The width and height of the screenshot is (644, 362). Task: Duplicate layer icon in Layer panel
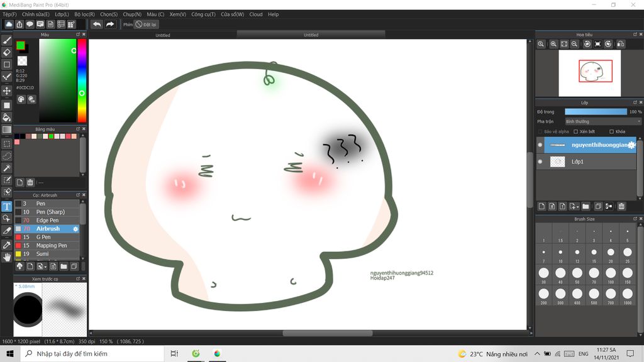599,206
